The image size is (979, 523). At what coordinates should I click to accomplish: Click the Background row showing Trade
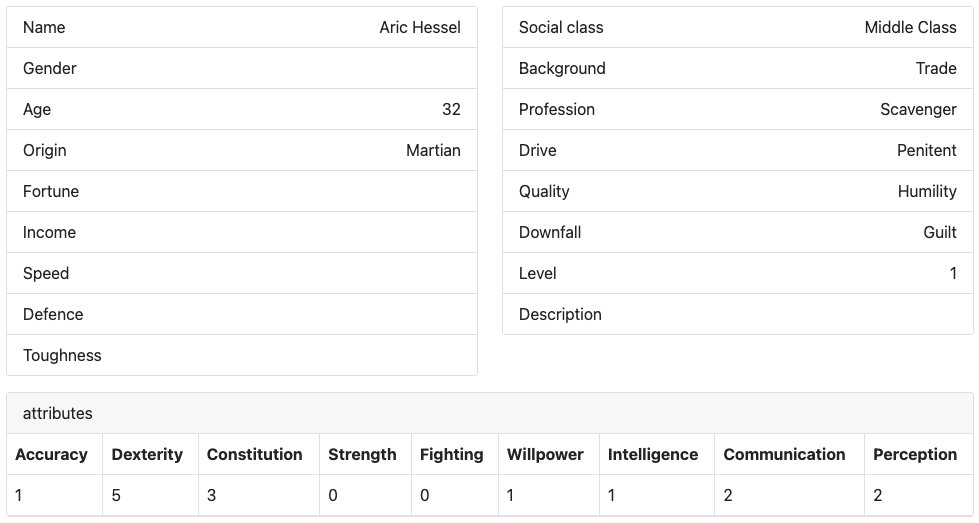tap(737, 68)
